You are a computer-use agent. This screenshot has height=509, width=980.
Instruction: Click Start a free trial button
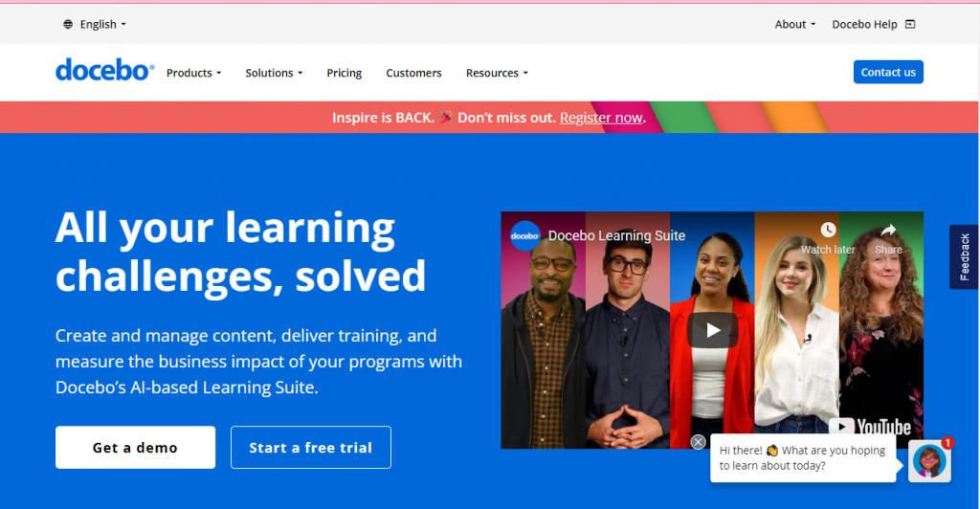click(311, 447)
